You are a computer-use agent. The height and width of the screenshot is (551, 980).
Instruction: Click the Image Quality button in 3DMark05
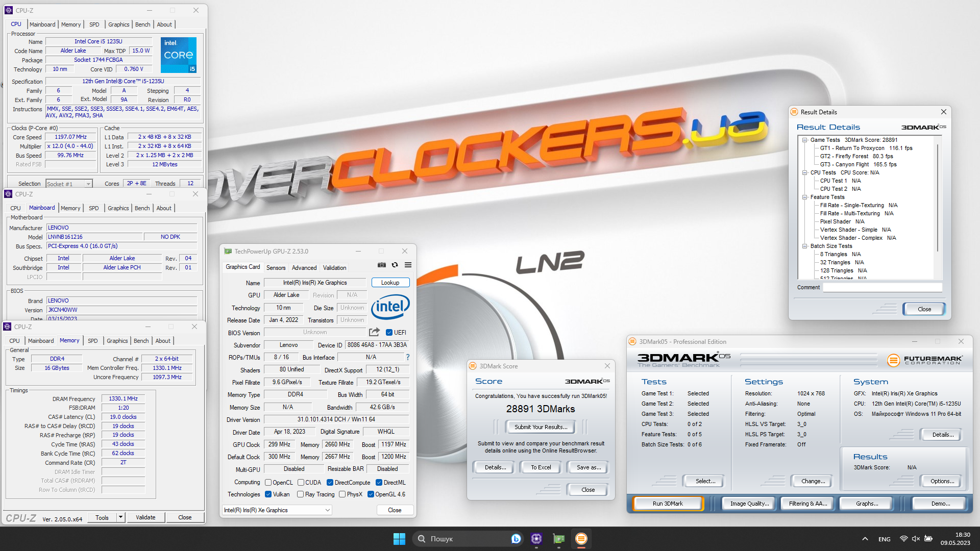point(749,504)
